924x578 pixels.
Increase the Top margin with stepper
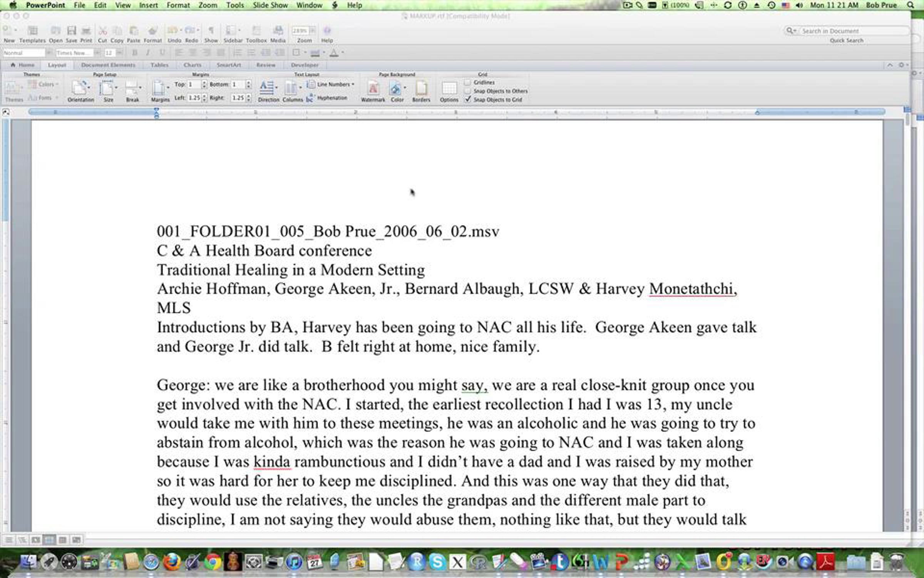click(x=204, y=82)
